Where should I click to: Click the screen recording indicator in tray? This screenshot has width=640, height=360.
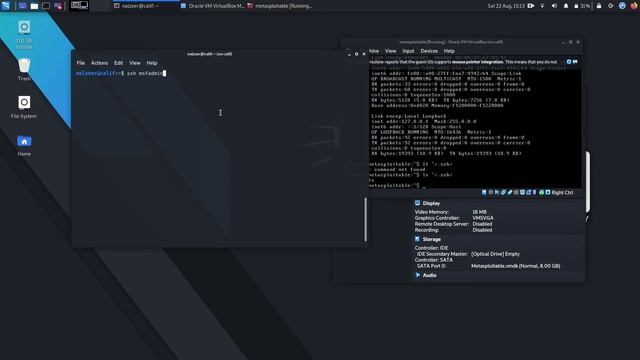point(531,6)
